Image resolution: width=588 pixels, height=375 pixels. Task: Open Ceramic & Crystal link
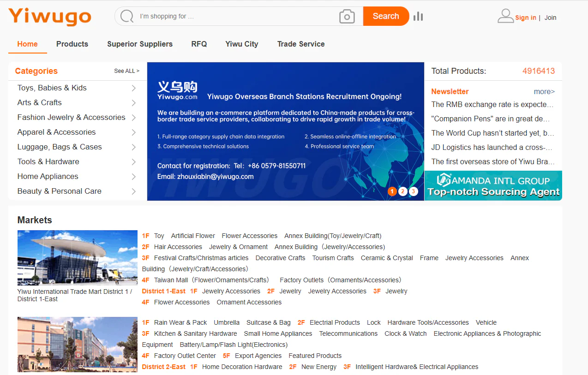coord(387,258)
